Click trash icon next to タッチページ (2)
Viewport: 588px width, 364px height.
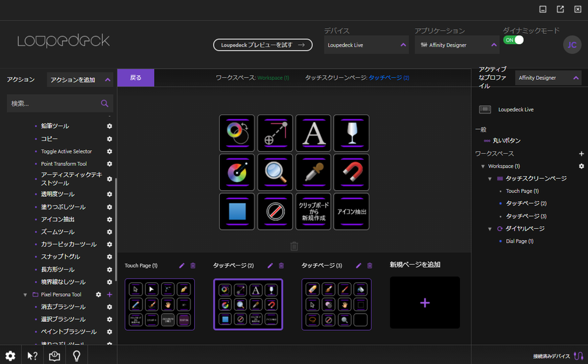281,266
